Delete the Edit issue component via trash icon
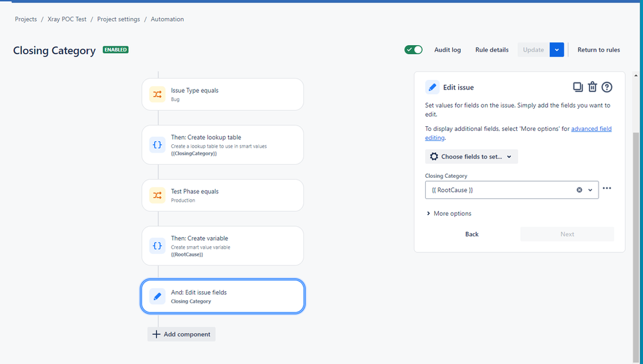Viewport: 643px width, 364px height. click(x=592, y=87)
